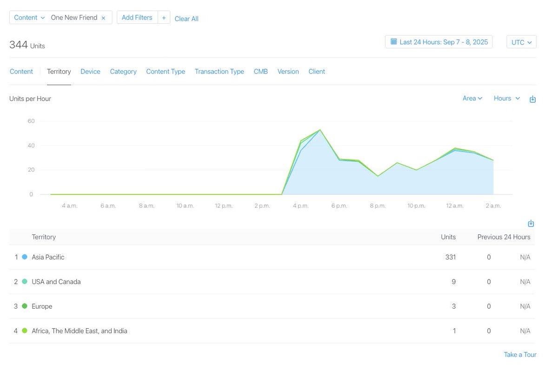
Task: Open the Last 24 Hours date picker
Action: coord(438,42)
